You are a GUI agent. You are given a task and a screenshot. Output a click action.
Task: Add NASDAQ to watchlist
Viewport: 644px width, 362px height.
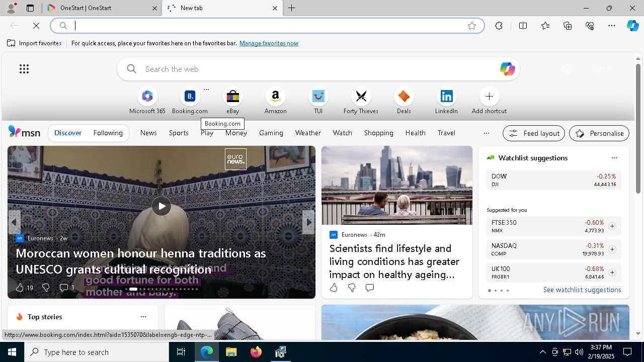tap(612, 249)
